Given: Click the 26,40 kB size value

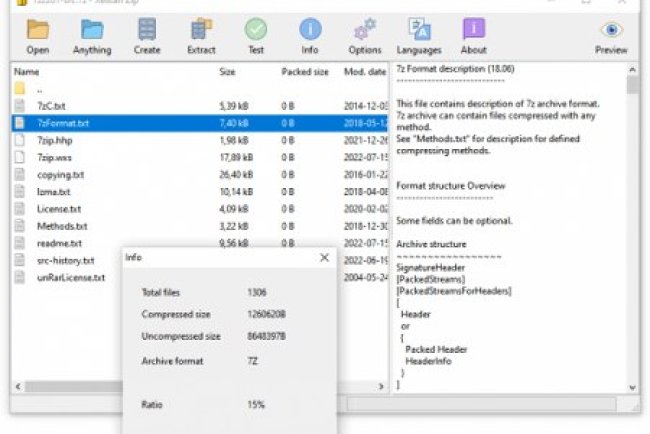Looking at the screenshot, I should coord(236,175).
